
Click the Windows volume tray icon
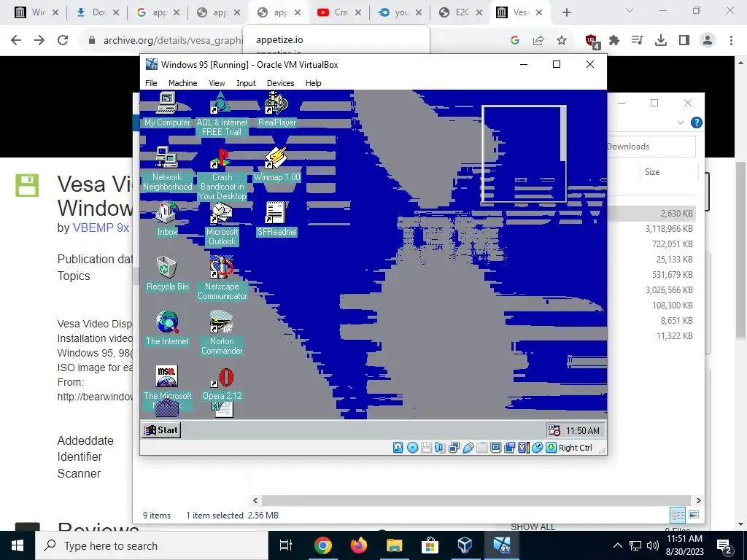(x=653, y=545)
